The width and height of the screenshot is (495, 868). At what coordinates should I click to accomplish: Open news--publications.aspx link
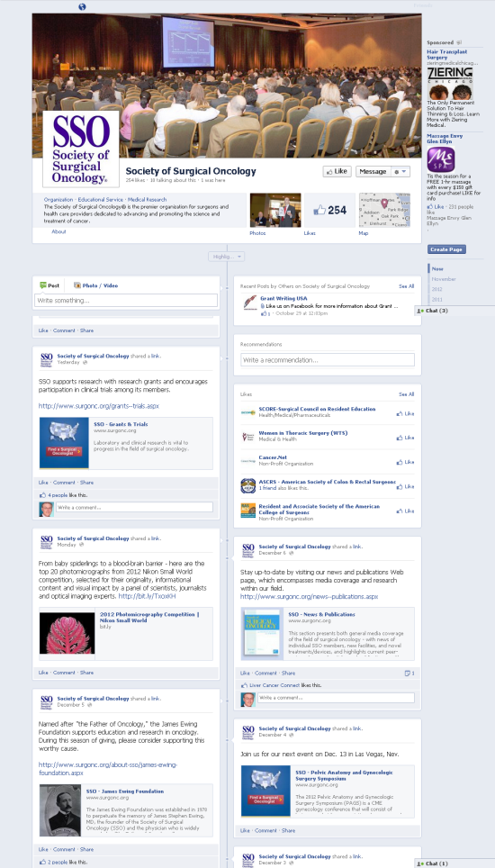(x=310, y=597)
